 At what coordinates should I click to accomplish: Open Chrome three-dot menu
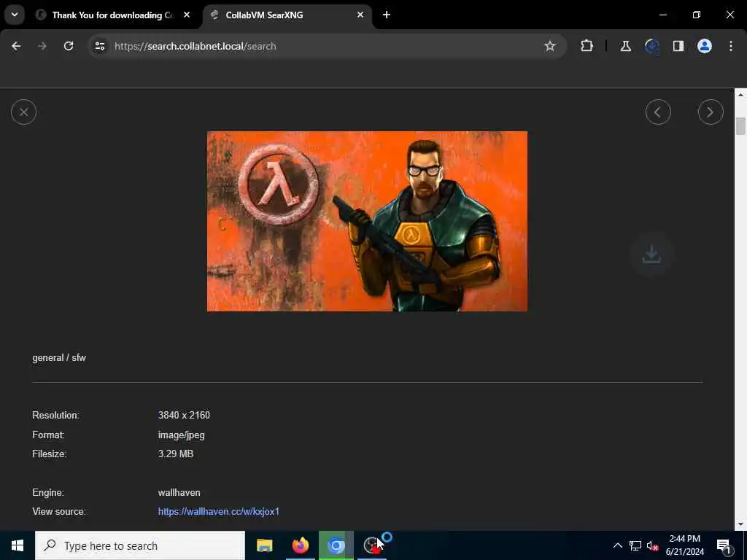731,46
